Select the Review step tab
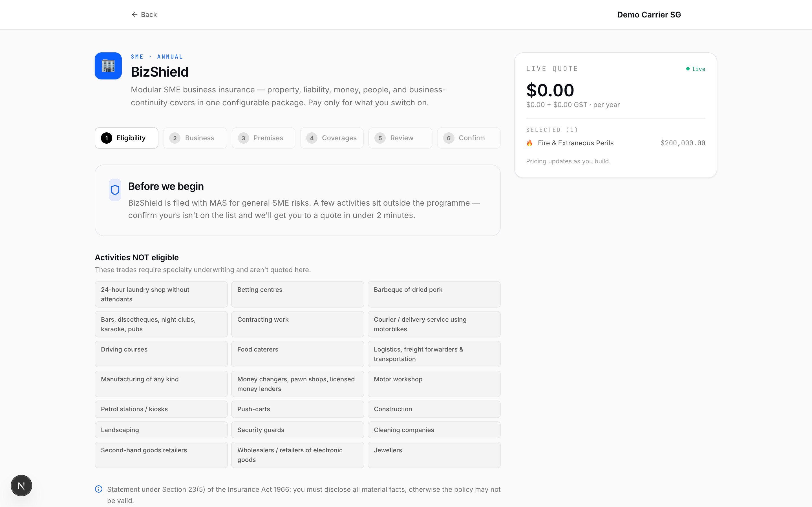The image size is (812, 507). tap(400, 138)
